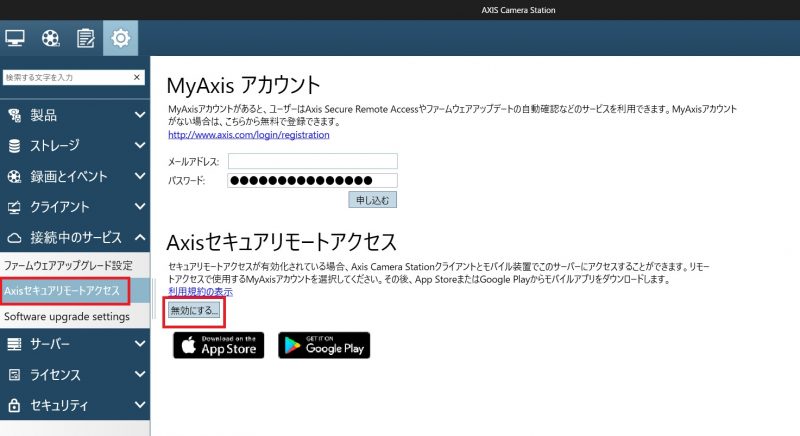Expand the 製品 section chevron
800x436 pixels.
click(x=140, y=115)
